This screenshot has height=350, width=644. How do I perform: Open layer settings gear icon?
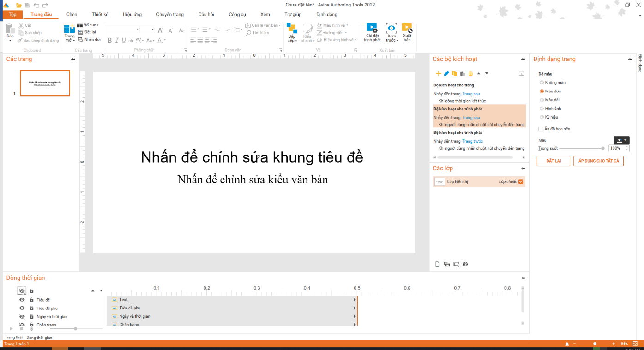[465, 264]
